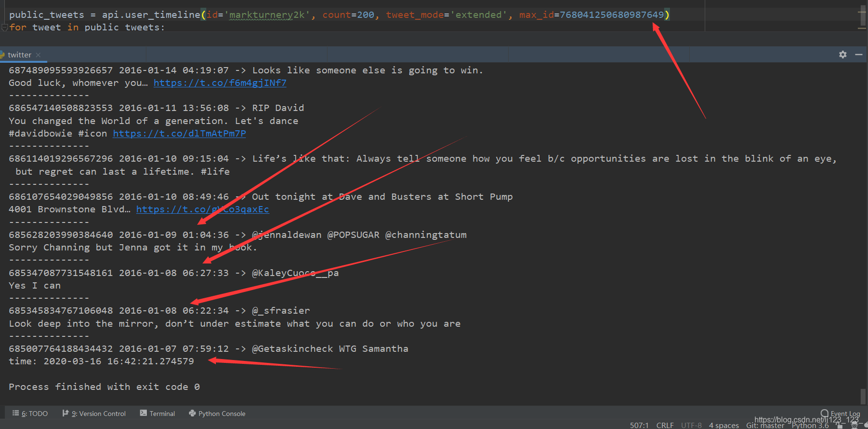The width and height of the screenshot is (868, 429).
Task: Close the twitter run tab
Action: pos(38,55)
